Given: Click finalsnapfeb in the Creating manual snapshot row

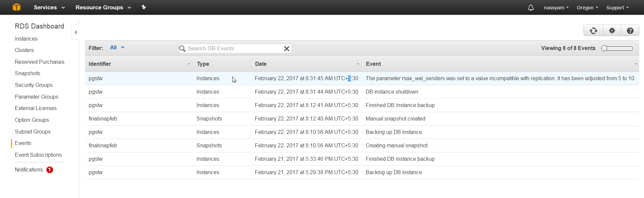Looking at the screenshot, I should pos(103,146).
